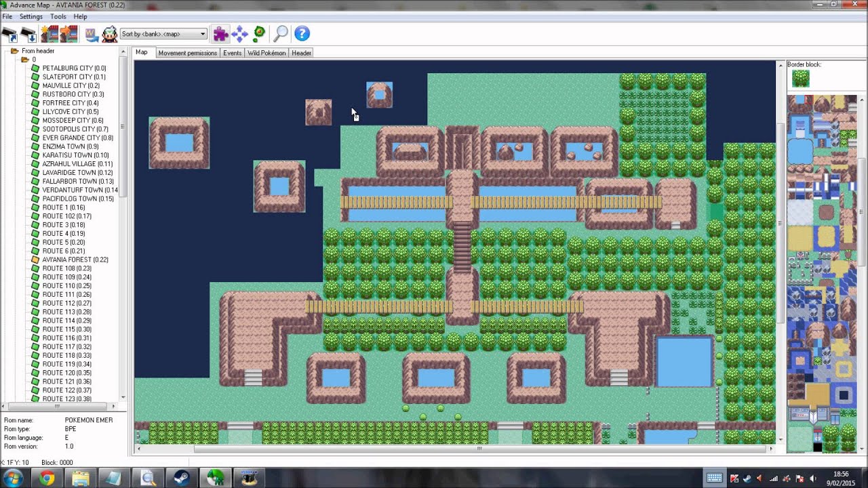The image size is (868, 488).
Task: Open the Settings menu
Action: pyautogui.click(x=31, y=16)
